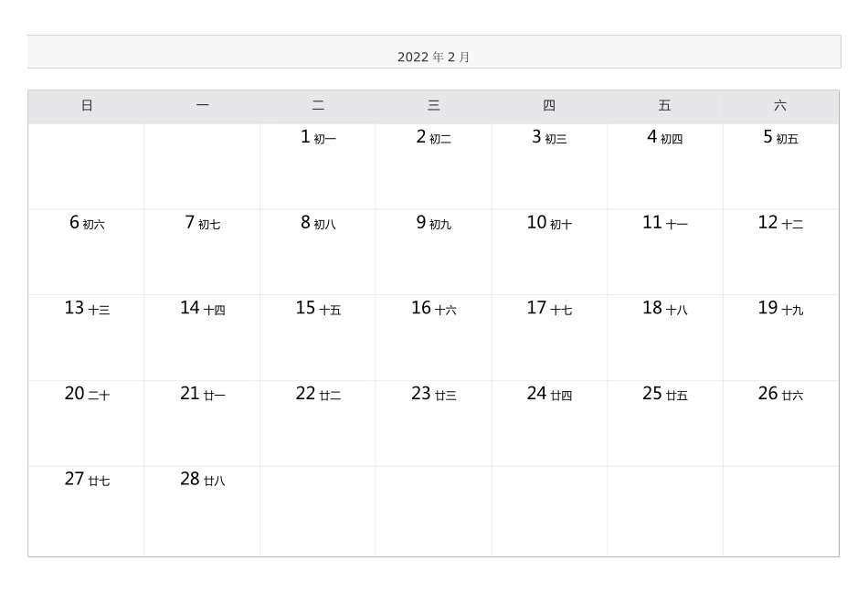Click the 日 Sunday column header
868x614 pixels.
[87, 106]
